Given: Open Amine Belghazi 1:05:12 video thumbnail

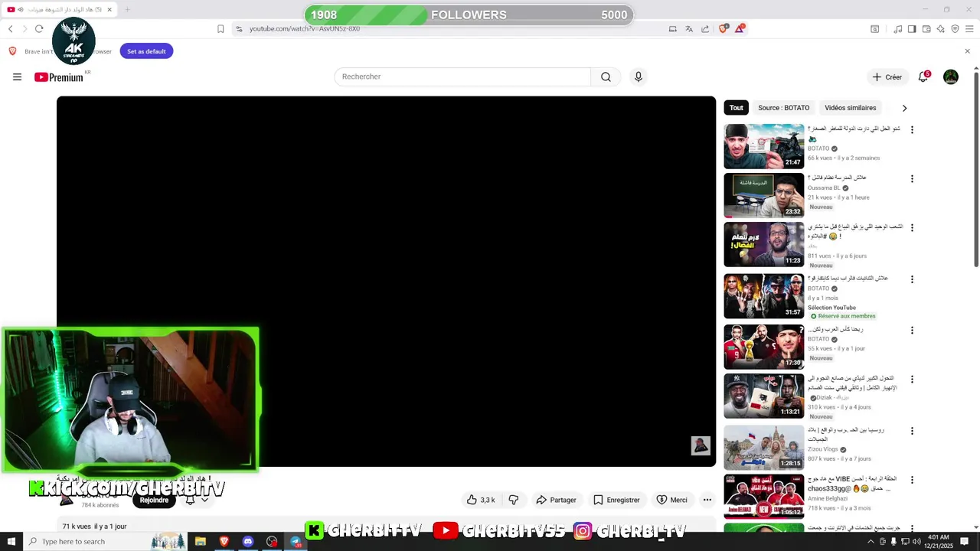Looking at the screenshot, I should pyautogui.click(x=763, y=496).
